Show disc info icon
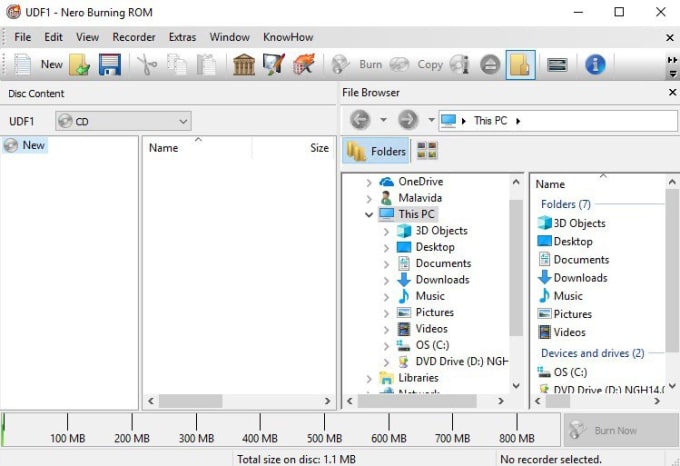 pos(460,65)
